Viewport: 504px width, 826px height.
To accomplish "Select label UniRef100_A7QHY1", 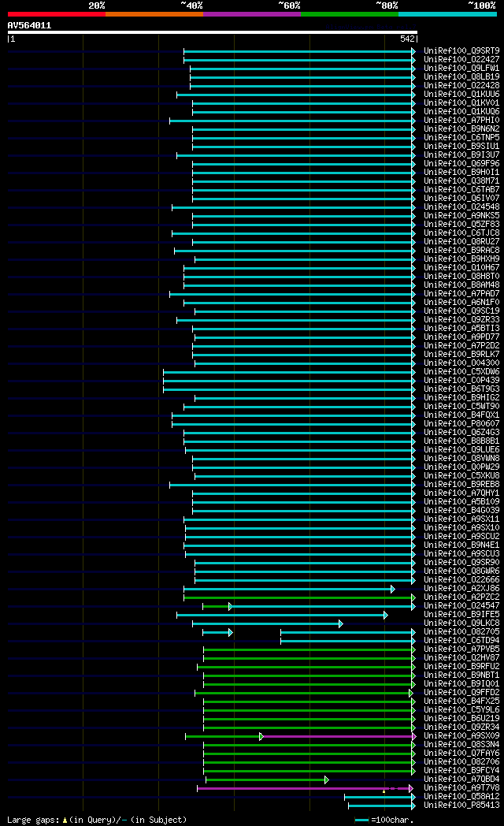I will [461, 493].
